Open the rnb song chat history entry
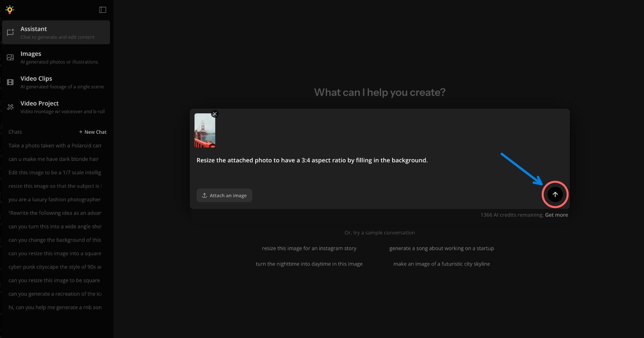Screen dimensions: 644x338 tap(55, 307)
